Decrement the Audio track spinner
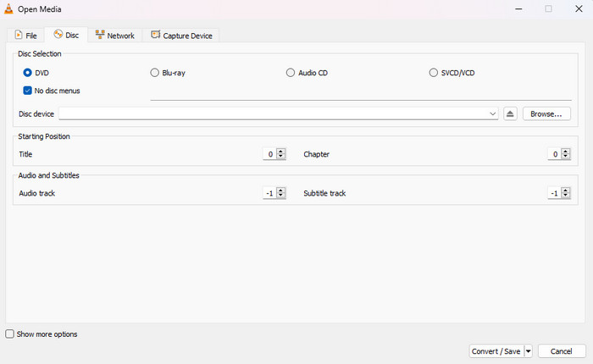 click(x=280, y=196)
